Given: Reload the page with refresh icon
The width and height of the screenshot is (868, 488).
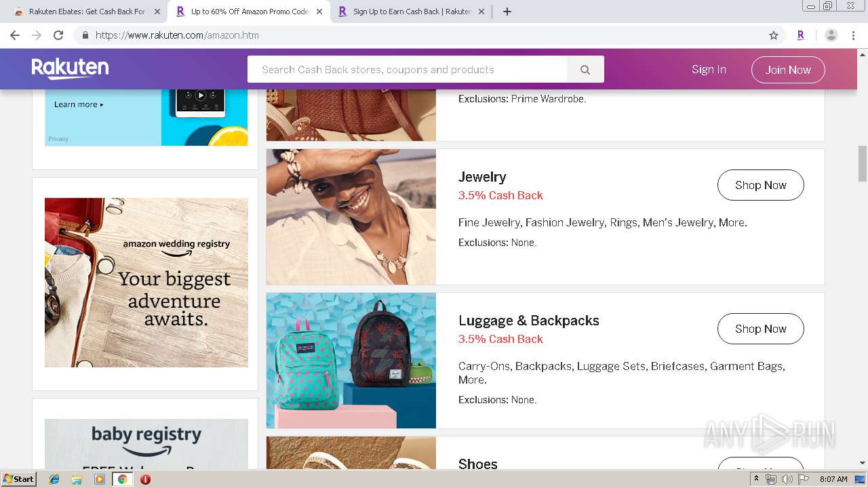Looking at the screenshot, I should pos(58,35).
